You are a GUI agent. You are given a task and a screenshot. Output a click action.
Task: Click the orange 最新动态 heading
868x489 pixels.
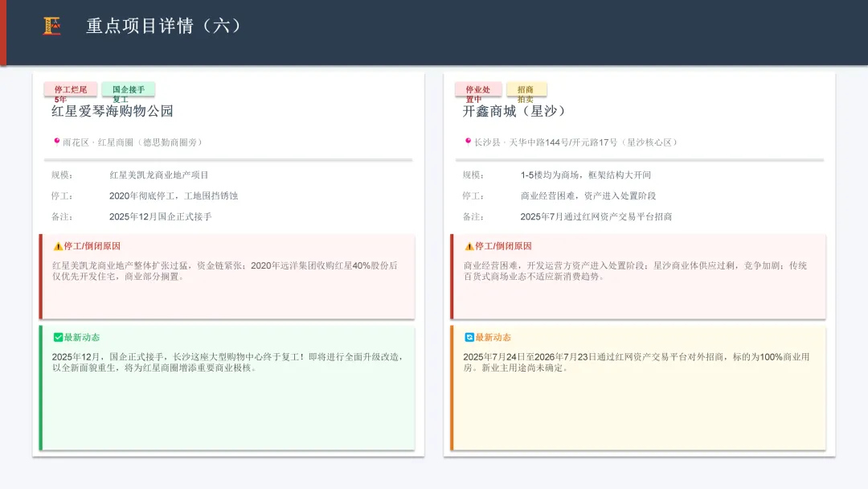tap(493, 337)
